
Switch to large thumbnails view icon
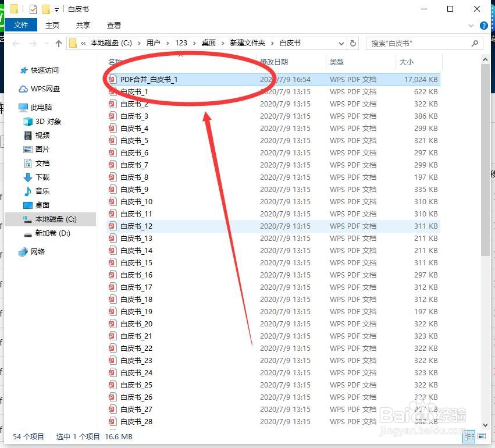click(482, 436)
